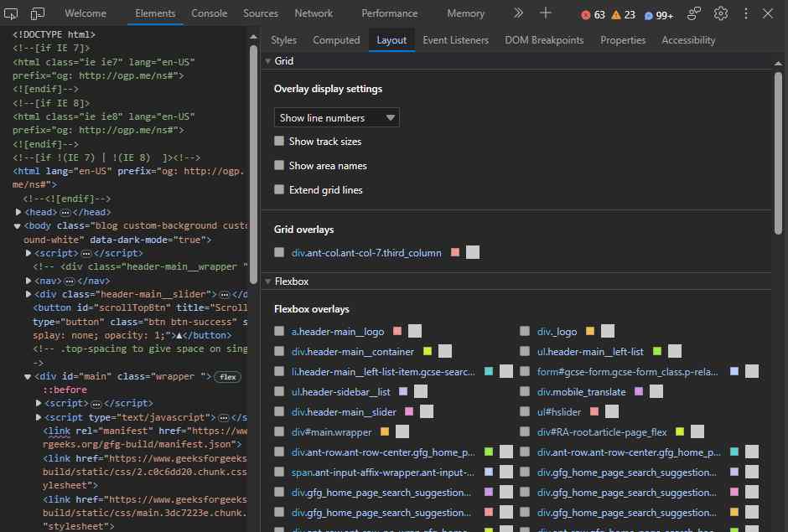Activate the inspect element picker icon
Viewport: 788px width, 532px height.
12,13
